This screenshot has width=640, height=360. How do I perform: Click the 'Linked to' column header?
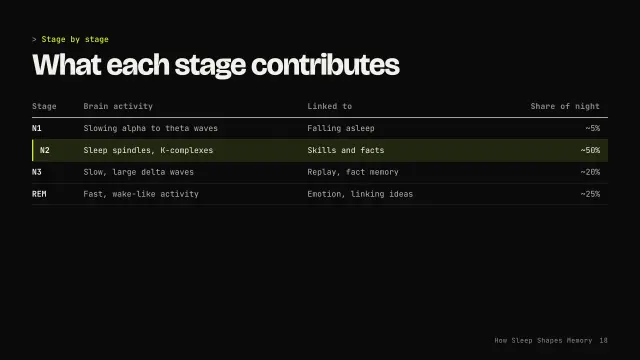(x=329, y=106)
